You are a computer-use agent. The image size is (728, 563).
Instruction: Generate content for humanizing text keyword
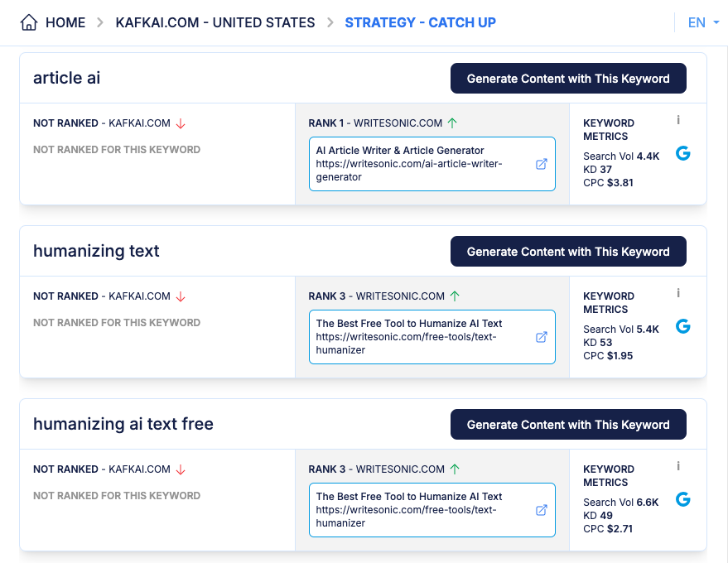(568, 252)
